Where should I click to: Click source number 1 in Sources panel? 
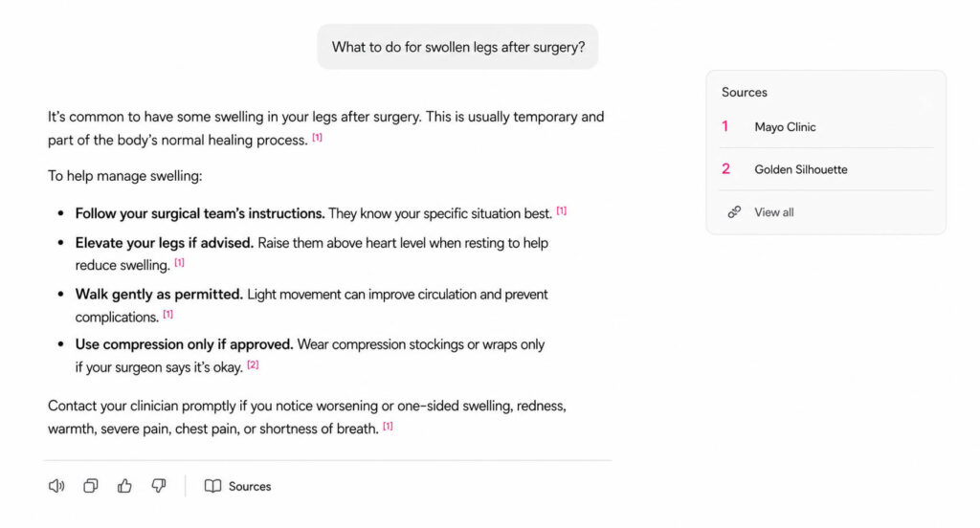725,127
